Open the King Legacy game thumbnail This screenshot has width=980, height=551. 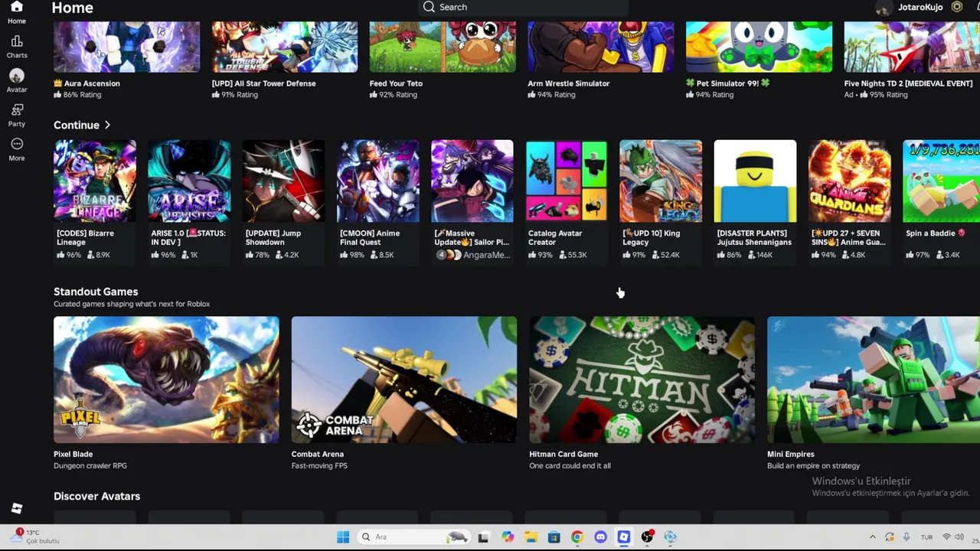pyautogui.click(x=661, y=181)
